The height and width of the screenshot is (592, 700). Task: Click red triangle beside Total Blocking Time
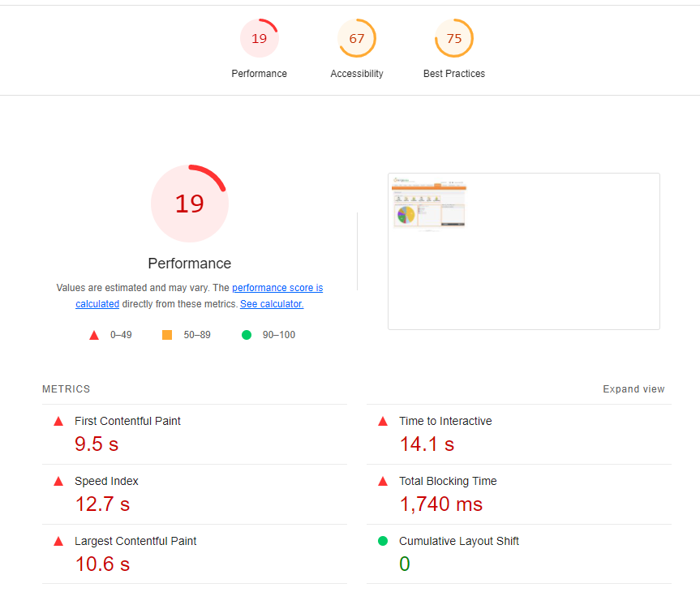pos(383,481)
